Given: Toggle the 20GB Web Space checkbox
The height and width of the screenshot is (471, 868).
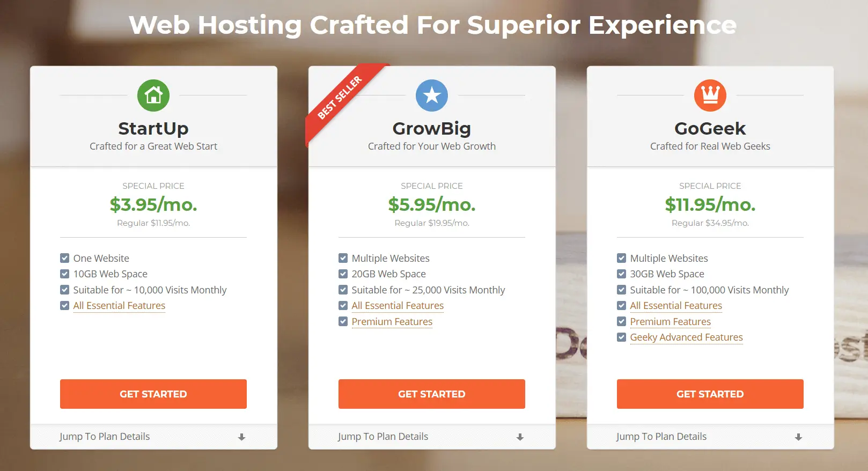Looking at the screenshot, I should coord(343,274).
